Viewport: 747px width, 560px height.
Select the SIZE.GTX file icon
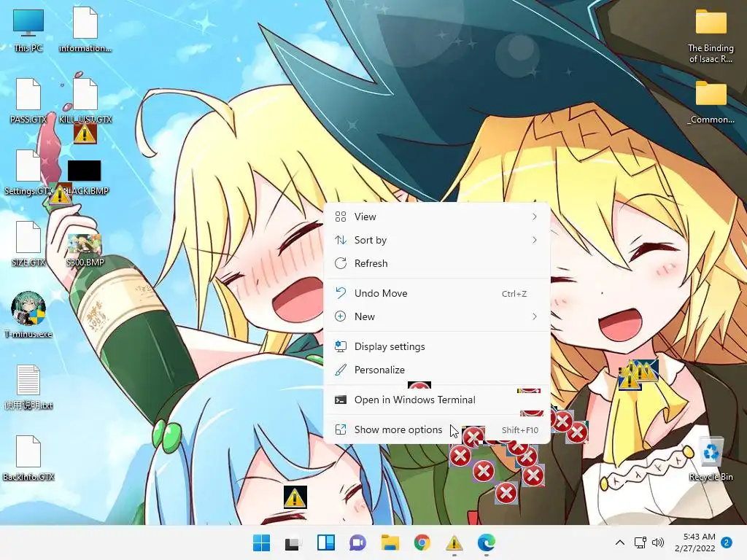28,244
